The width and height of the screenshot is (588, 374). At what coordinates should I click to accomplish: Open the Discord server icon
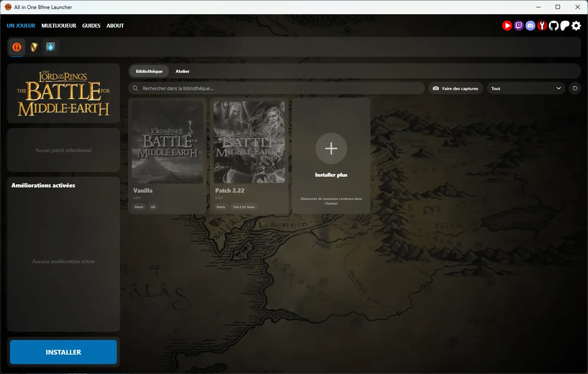[x=530, y=26]
